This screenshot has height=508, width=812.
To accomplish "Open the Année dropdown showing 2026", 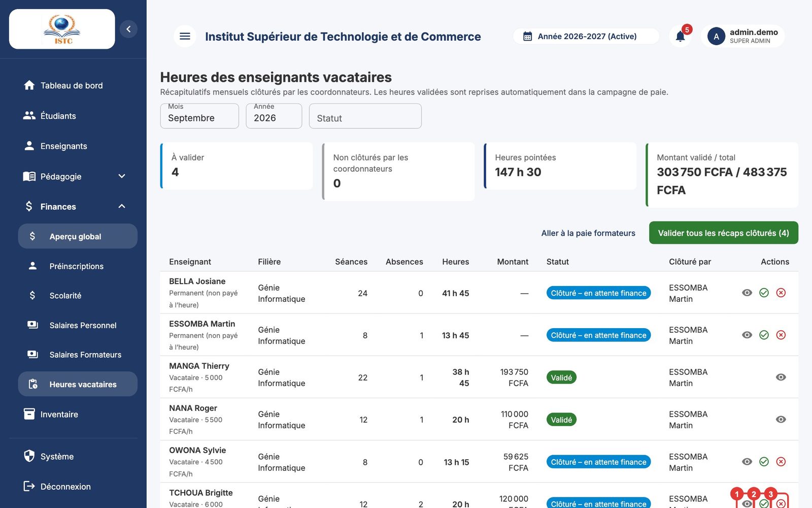I will tap(274, 116).
